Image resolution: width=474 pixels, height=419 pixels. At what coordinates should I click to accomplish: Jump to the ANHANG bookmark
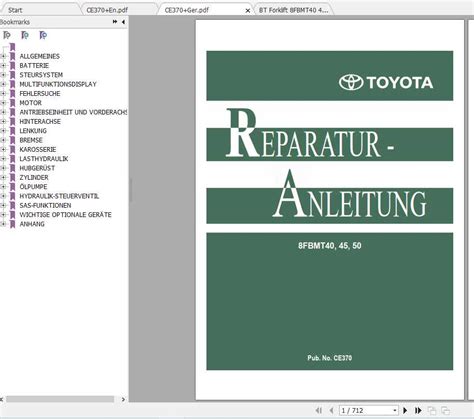32,224
